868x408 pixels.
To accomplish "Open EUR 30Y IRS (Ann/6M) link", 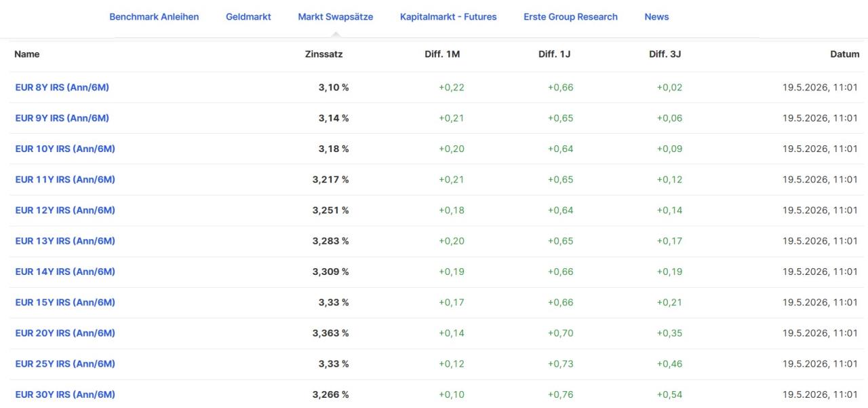I will coord(65,394).
